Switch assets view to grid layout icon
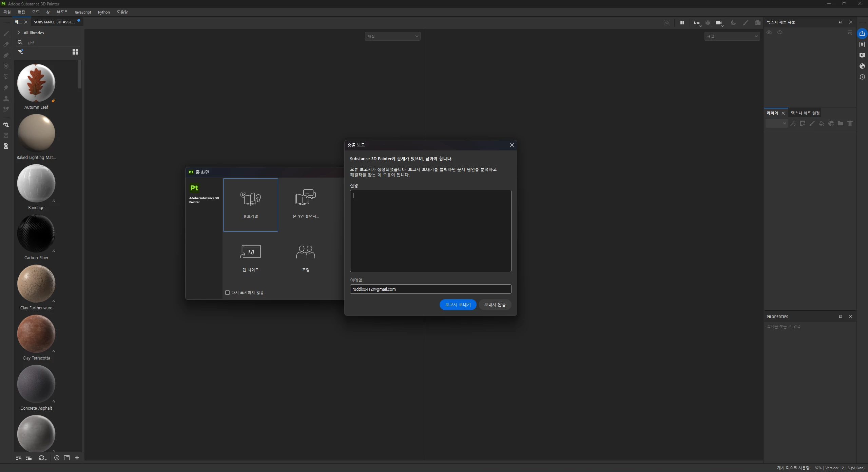868x472 pixels. pyautogui.click(x=75, y=52)
